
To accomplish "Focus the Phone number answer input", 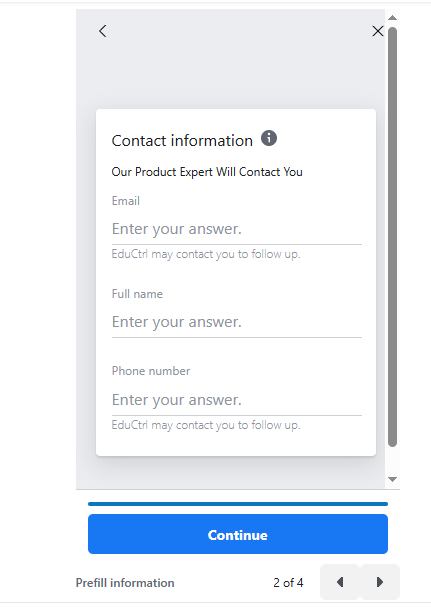I will [x=237, y=400].
